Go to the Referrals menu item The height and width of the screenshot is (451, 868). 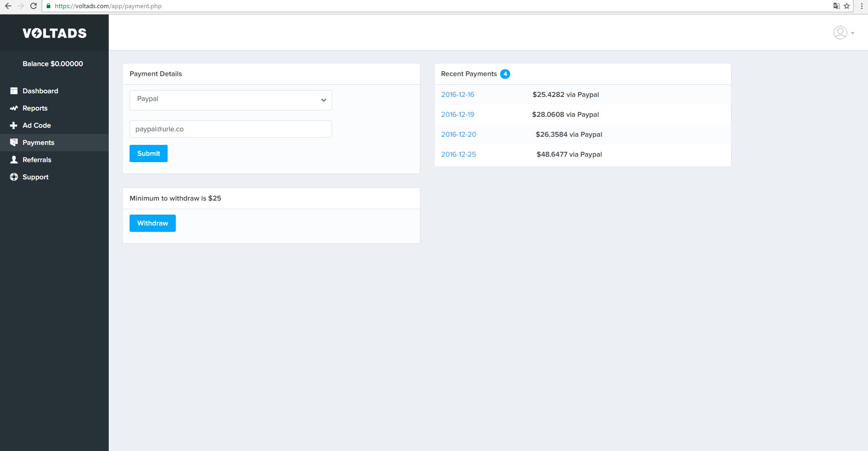coord(37,160)
